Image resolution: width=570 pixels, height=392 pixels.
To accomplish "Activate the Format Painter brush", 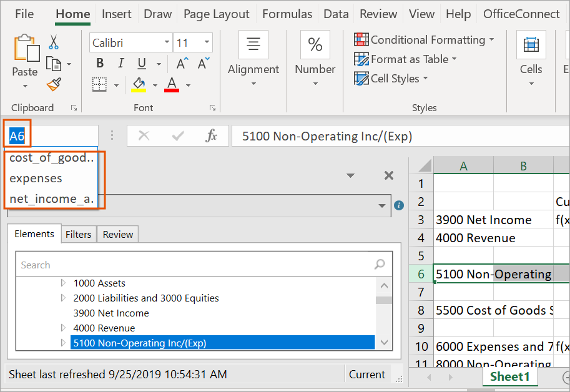I will pyautogui.click(x=54, y=85).
